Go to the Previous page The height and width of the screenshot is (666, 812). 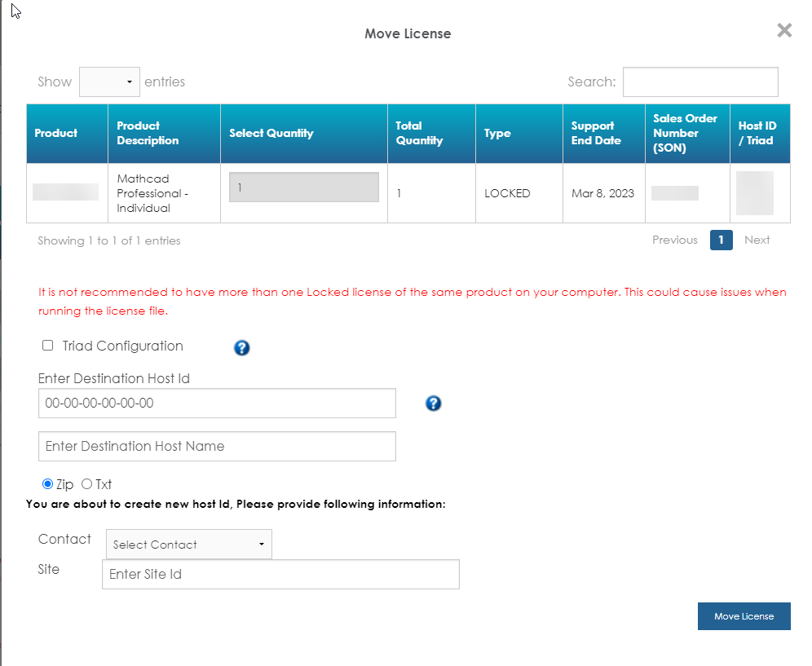(x=675, y=240)
